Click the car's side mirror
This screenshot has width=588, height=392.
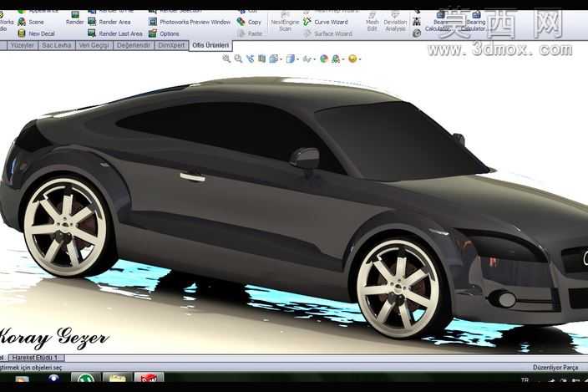(x=305, y=158)
